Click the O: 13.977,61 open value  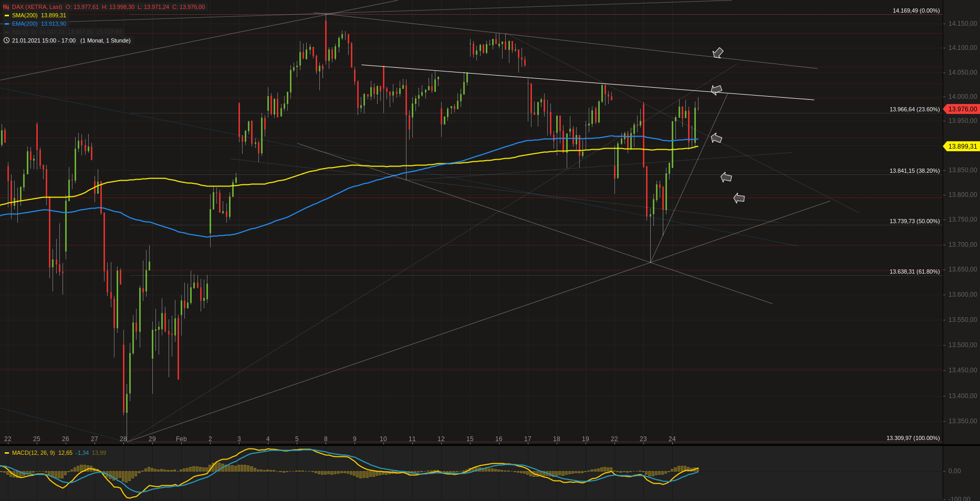click(82, 7)
